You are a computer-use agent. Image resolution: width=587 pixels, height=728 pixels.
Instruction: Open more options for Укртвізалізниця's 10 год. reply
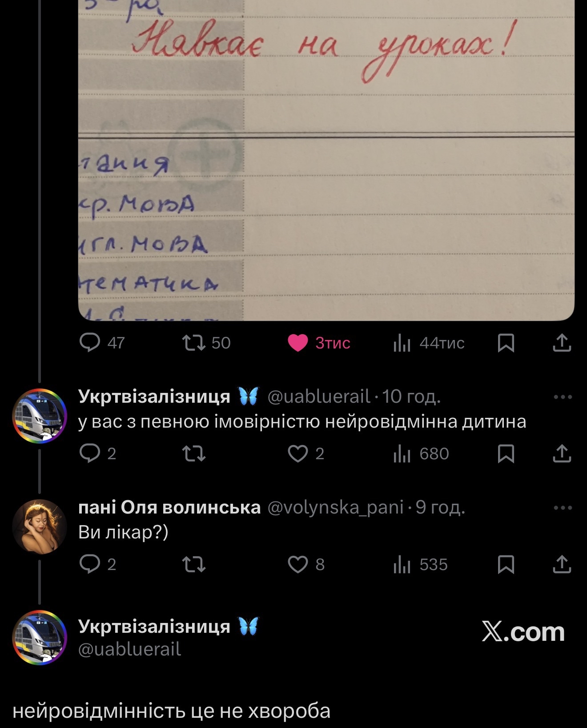[563, 397]
